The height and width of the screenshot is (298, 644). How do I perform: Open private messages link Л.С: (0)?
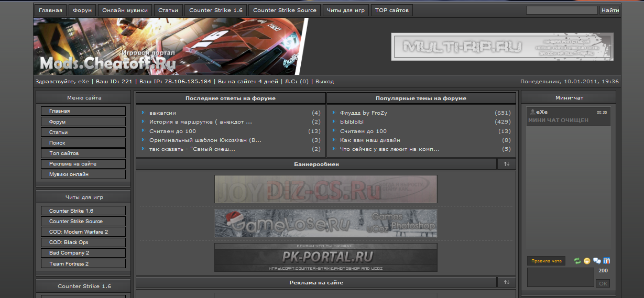[297, 82]
